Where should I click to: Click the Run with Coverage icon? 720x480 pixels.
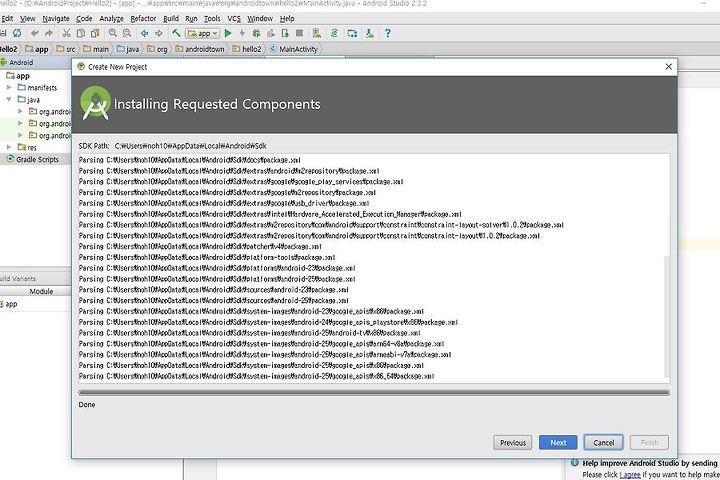(x=271, y=33)
